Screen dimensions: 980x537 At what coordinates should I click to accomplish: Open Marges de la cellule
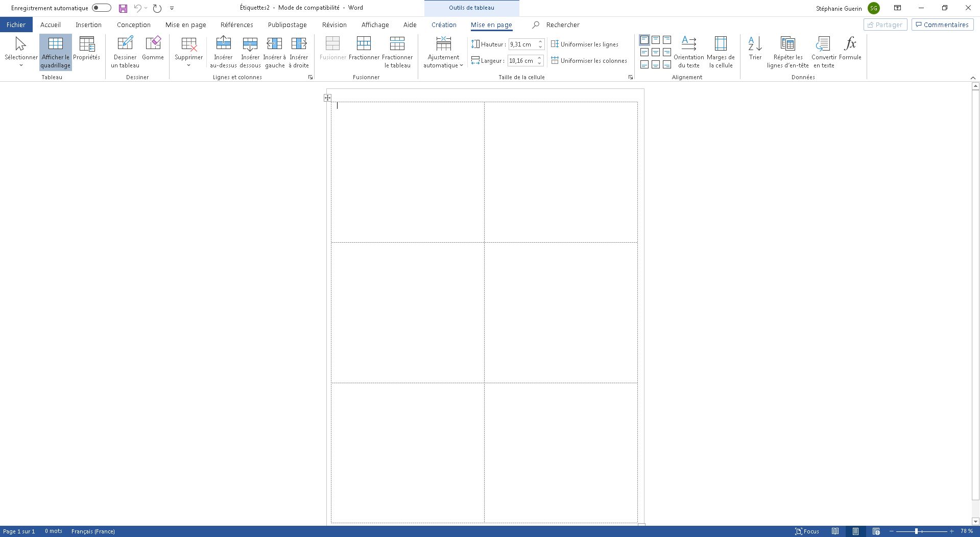coord(721,51)
